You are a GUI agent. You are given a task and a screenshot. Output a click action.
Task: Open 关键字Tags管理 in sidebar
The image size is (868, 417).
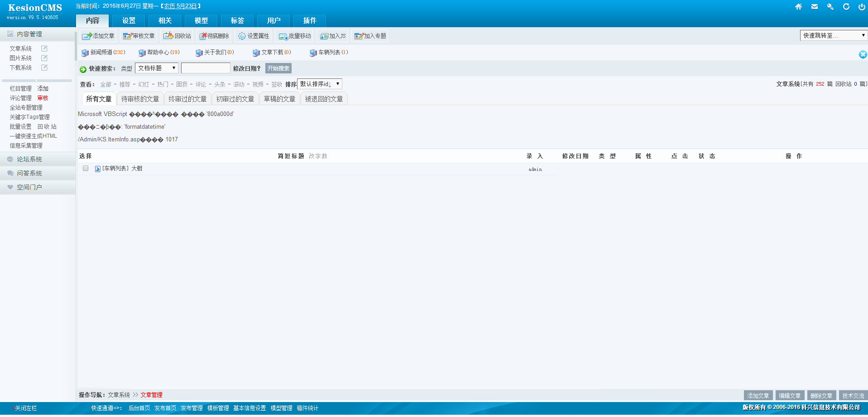click(x=30, y=117)
